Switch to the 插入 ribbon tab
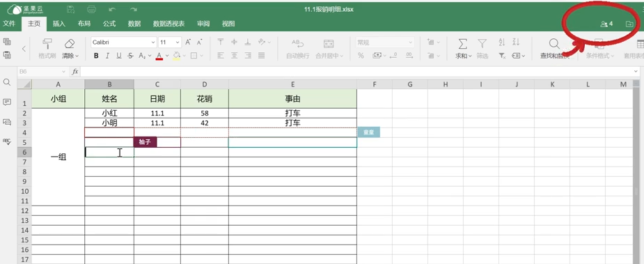This screenshot has height=264, width=644. tap(59, 24)
